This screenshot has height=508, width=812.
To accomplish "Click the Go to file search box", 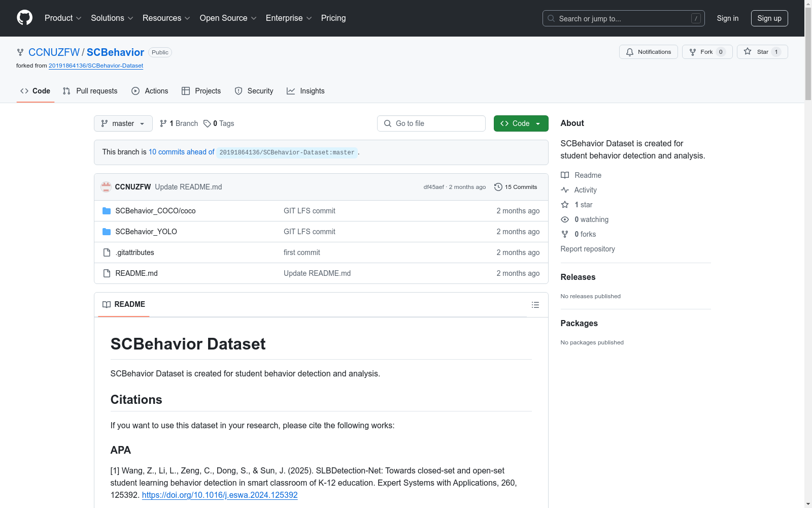I will [431, 123].
